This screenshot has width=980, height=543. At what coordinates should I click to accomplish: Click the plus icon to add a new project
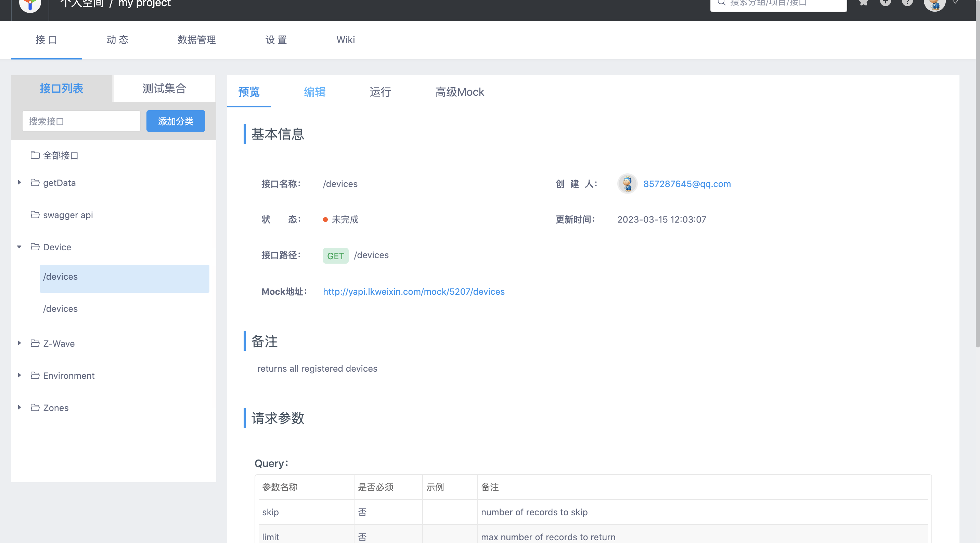point(885,2)
